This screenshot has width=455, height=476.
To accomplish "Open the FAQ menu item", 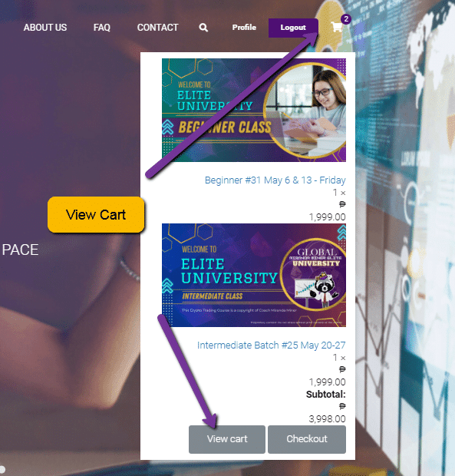I will [x=101, y=28].
